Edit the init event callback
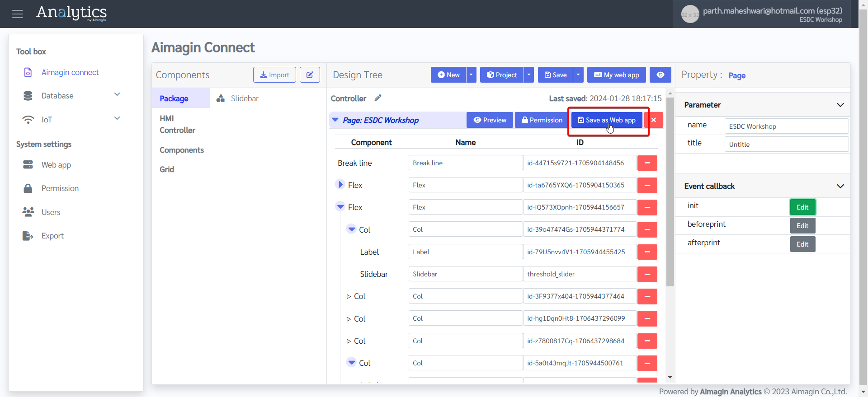The height and width of the screenshot is (397, 868). click(802, 207)
